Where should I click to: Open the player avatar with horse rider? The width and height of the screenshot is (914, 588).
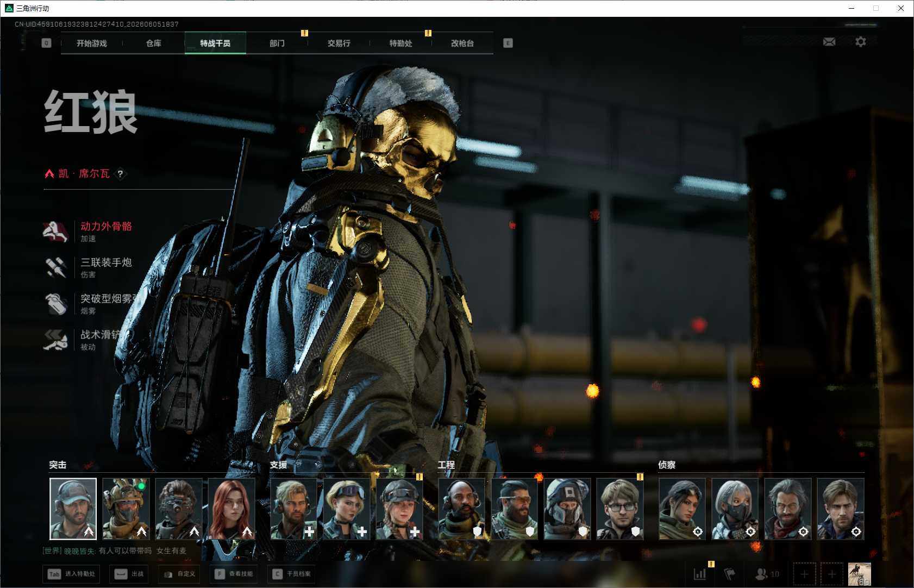pyautogui.click(x=860, y=574)
